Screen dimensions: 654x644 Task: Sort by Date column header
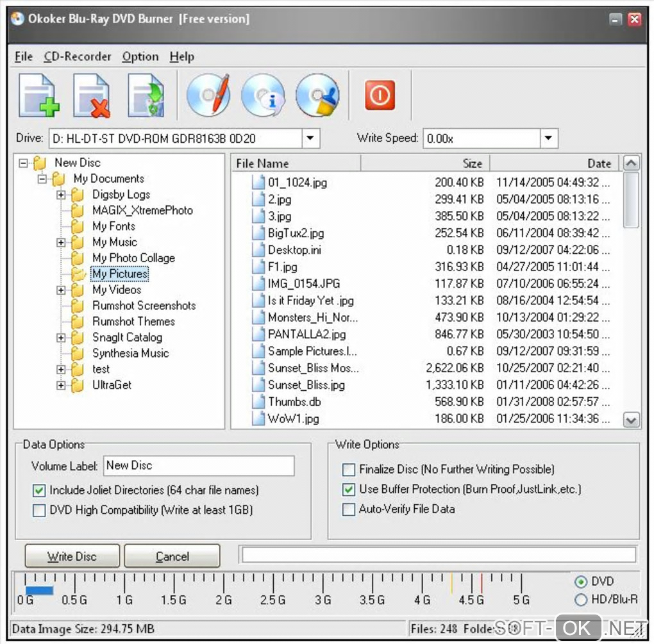pos(556,163)
